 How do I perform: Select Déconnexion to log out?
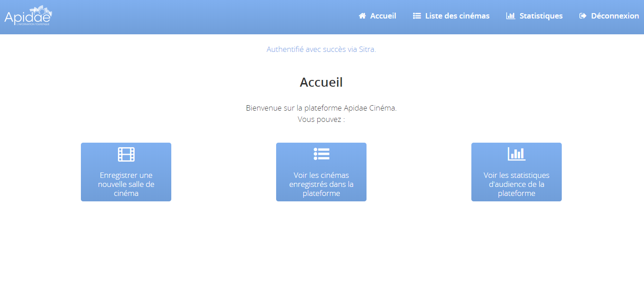(609, 16)
